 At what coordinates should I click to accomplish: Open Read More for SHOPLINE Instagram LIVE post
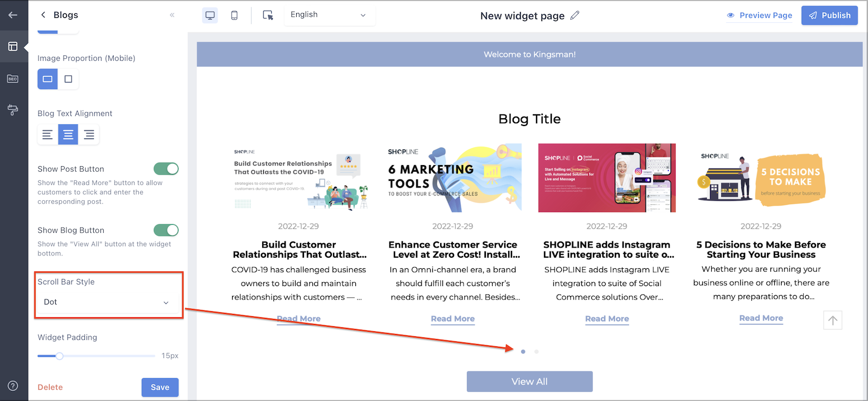click(x=607, y=319)
